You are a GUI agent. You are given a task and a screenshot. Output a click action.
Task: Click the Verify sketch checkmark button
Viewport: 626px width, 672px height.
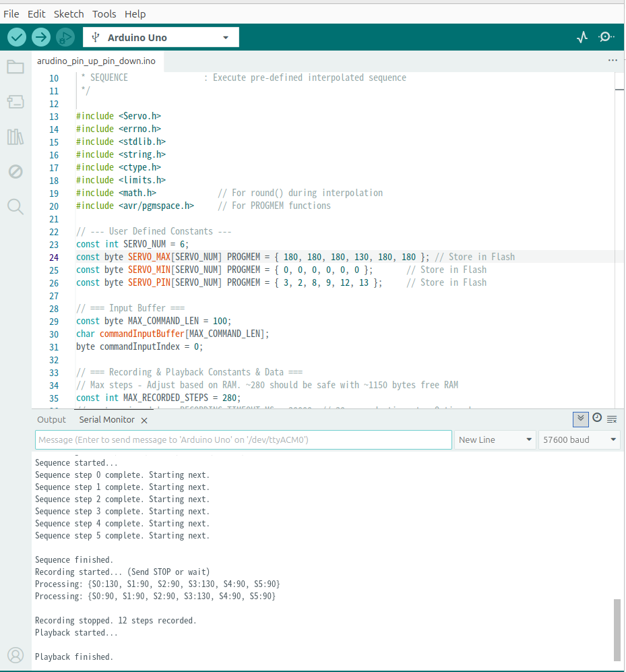(x=17, y=37)
